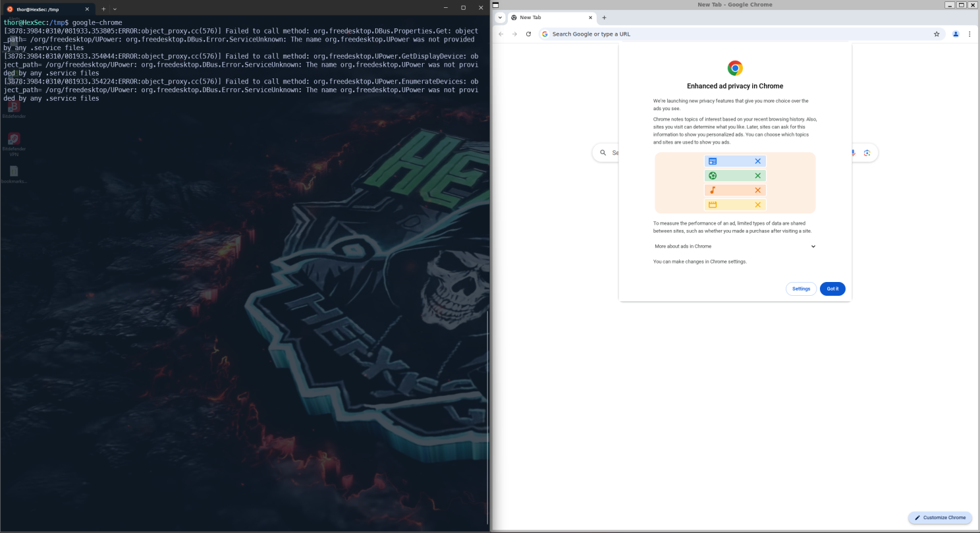Close the Google Chrome window
This screenshot has width=980, height=533.
(972, 5)
